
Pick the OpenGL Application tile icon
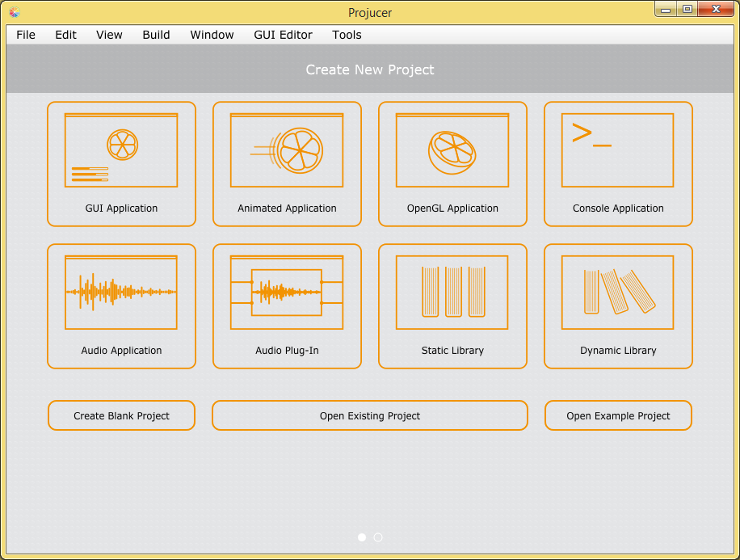pos(452,150)
